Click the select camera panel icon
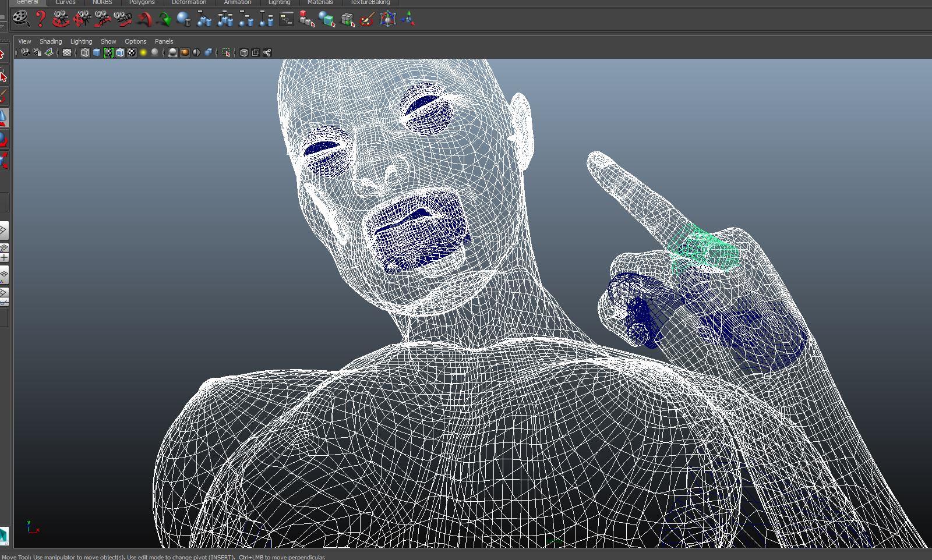 [x=25, y=52]
